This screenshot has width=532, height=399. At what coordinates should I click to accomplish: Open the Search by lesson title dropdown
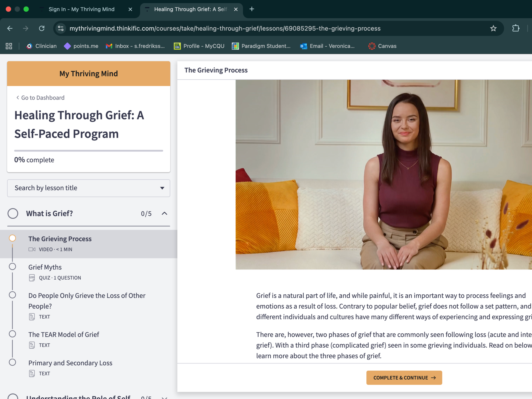(x=89, y=188)
